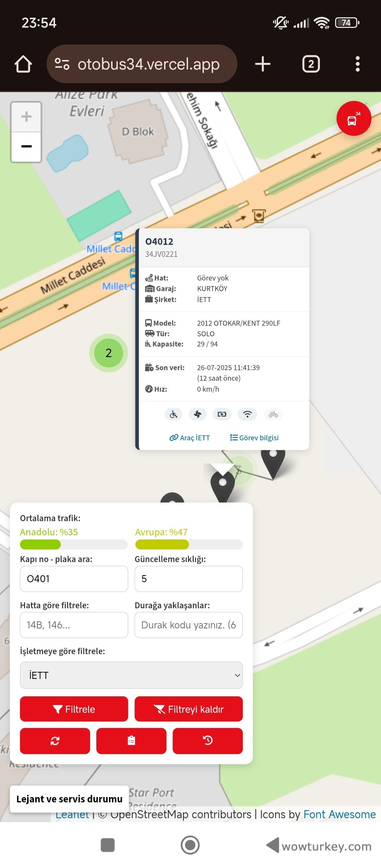Open the İETT operator dropdown
The height and width of the screenshot is (868, 381).
click(131, 675)
